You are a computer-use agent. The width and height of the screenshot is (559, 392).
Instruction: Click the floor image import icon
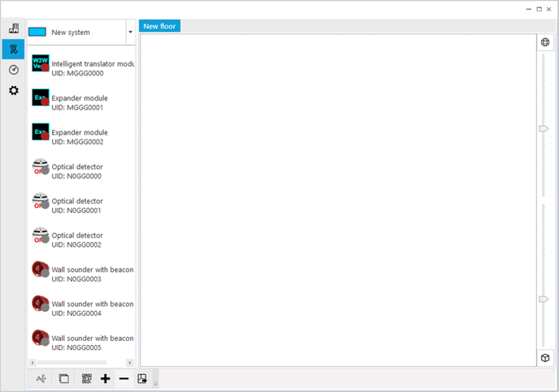pyautogui.click(x=142, y=378)
